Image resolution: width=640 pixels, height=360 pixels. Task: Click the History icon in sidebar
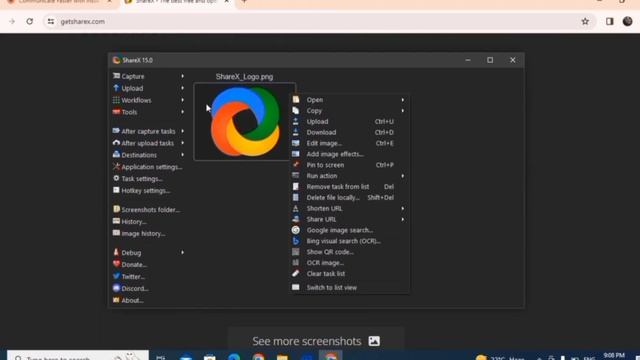click(116, 221)
